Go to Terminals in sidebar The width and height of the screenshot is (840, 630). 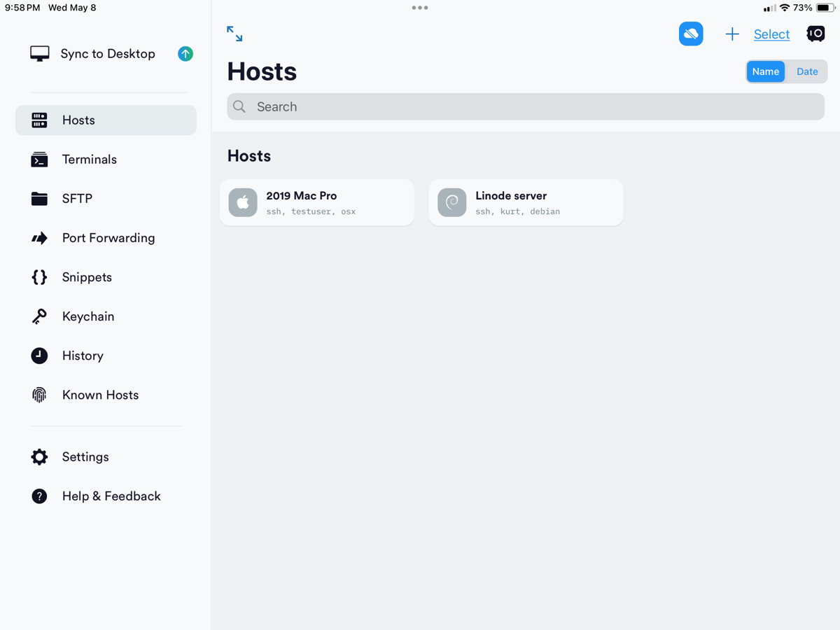pyautogui.click(x=89, y=160)
